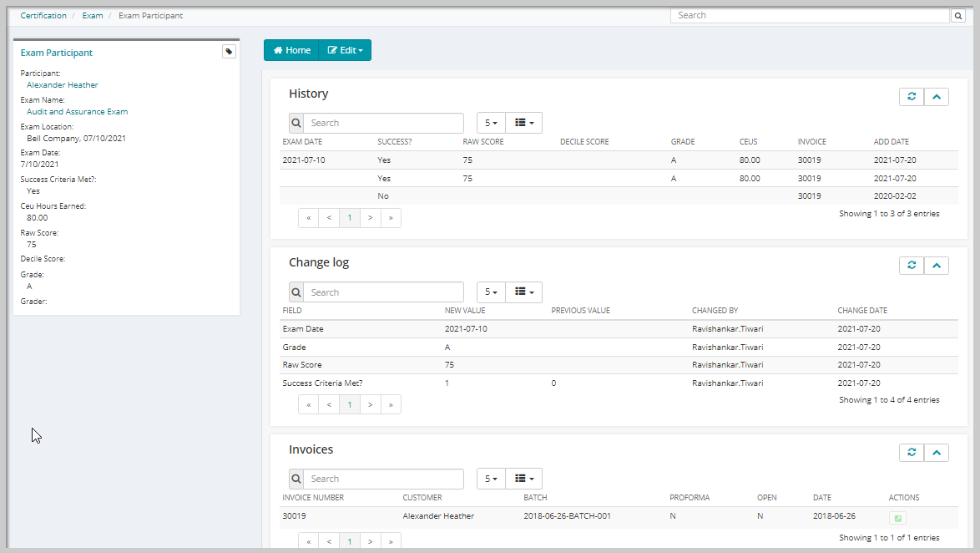Open the Edit dropdown menu
The image size is (980, 553).
click(x=345, y=51)
